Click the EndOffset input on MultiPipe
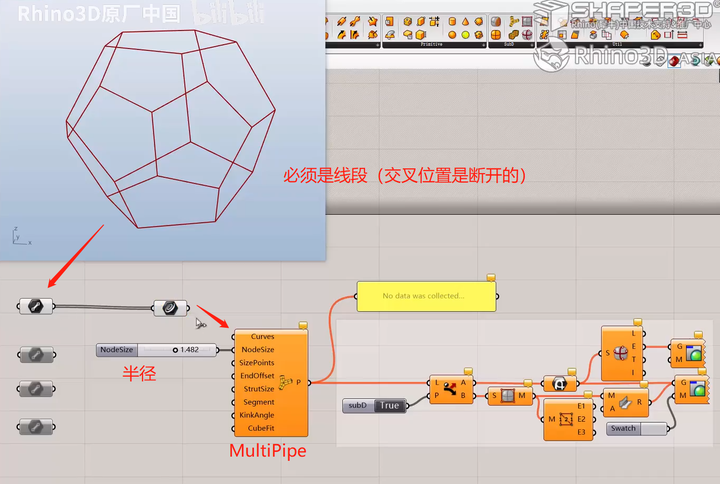The height and width of the screenshot is (484, 720). (257, 376)
